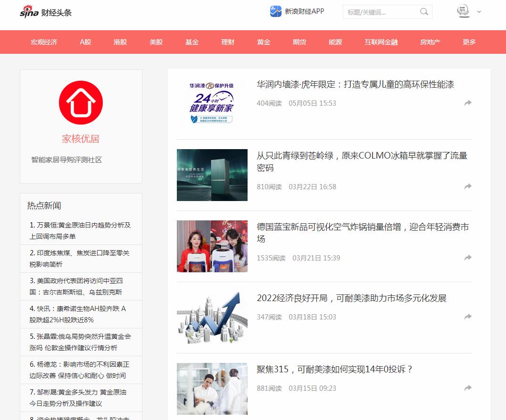Expand the user account dropdown arrow

pos(479,12)
